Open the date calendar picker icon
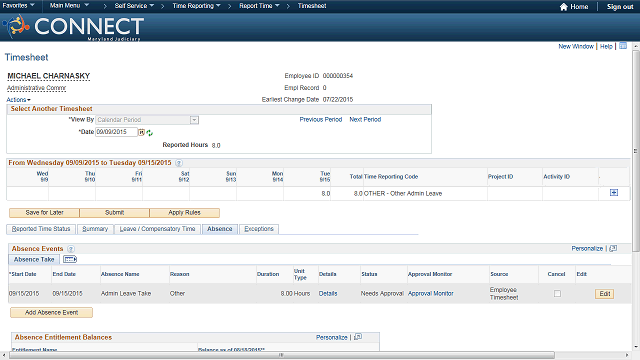 (x=141, y=132)
